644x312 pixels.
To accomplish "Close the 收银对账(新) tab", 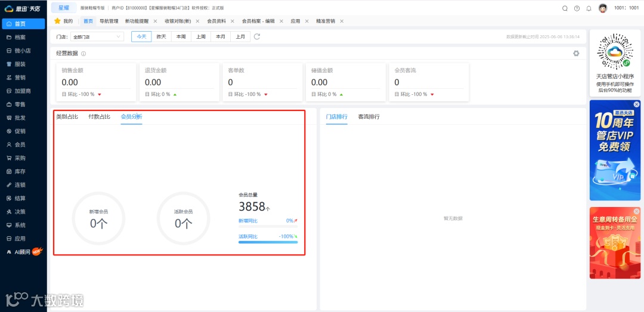I will point(197,21).
